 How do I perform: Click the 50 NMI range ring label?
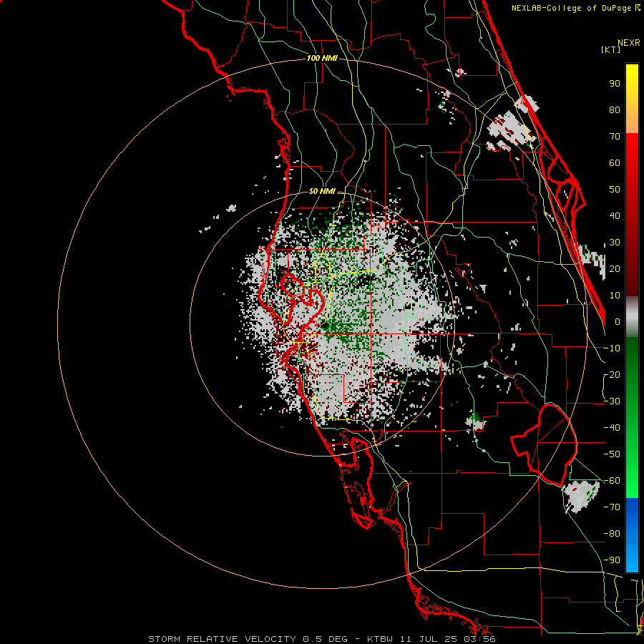click(322, 191)
